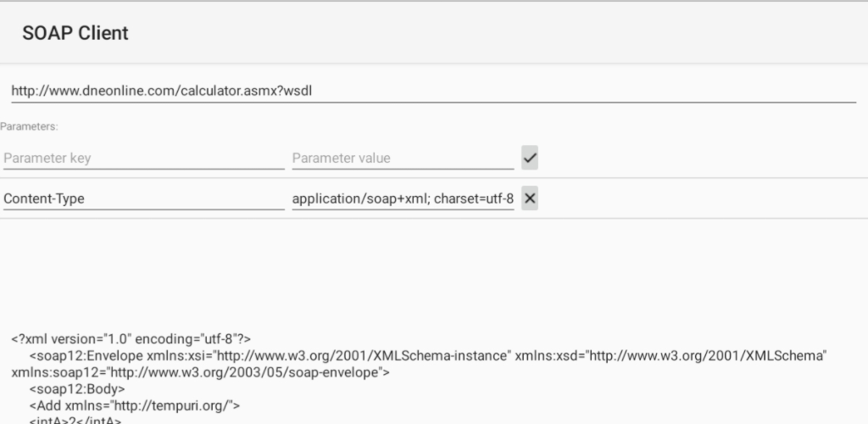
Task: Click the SOAP Client title
Action: pyautogui.click(x=75, y=33)
